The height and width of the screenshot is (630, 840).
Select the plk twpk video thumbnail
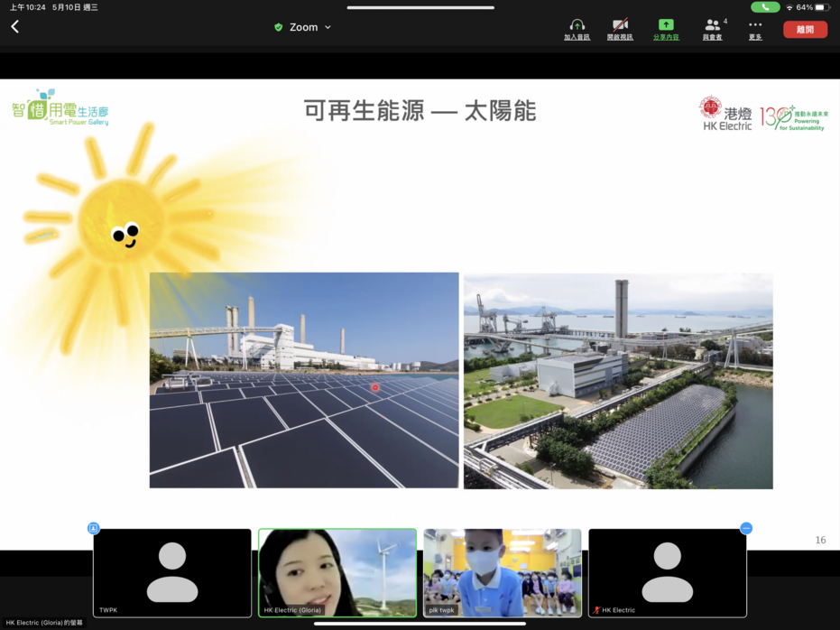coord(503,572)
